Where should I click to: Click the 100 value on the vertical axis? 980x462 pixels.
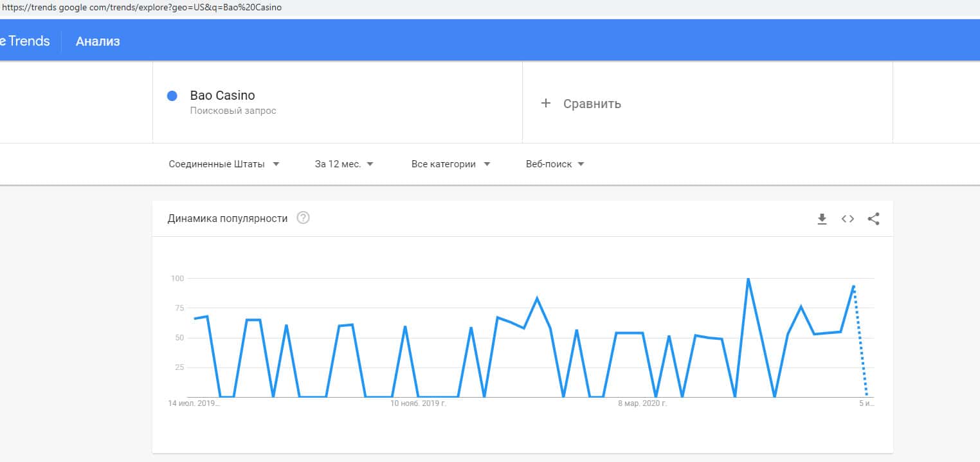click(x=177, y=279)
